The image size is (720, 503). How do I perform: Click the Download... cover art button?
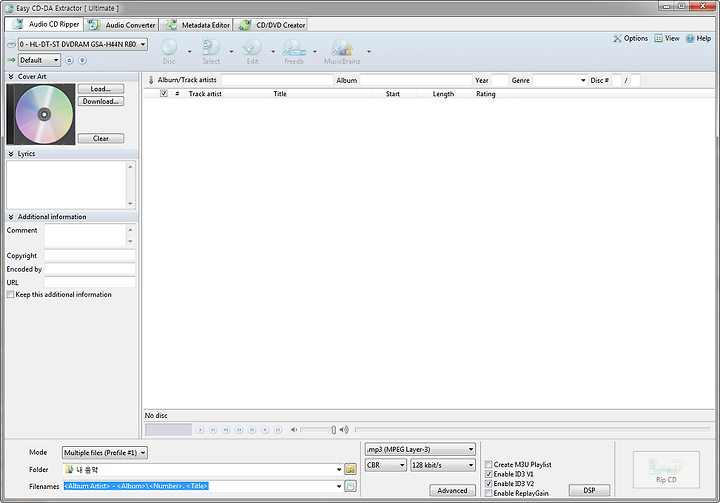[x=101, y=101]
